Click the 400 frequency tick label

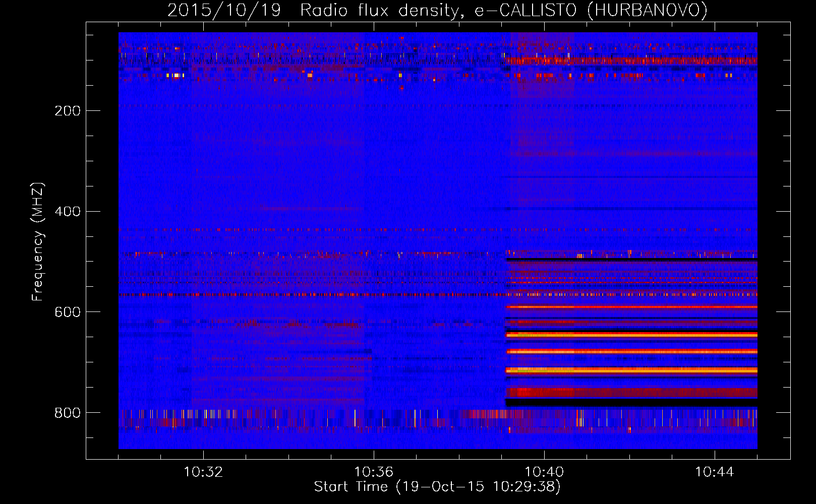(x=68, y=212)
